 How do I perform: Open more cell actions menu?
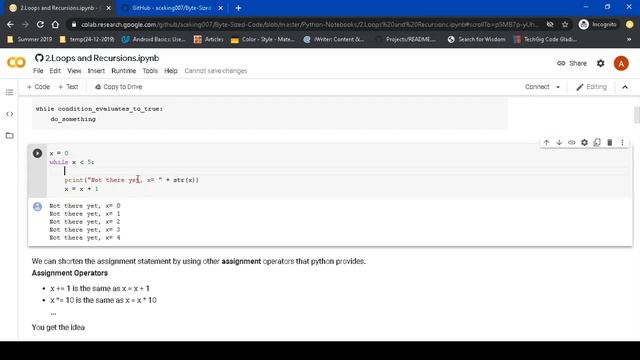622,142
